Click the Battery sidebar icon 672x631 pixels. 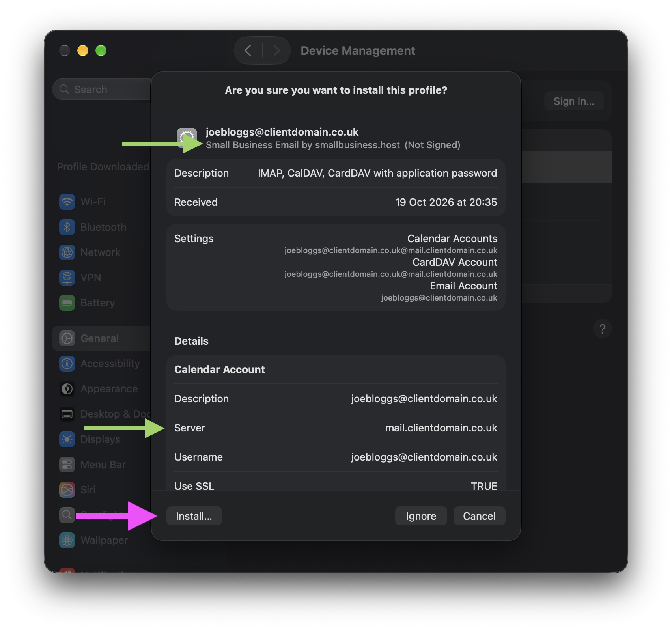67,303
